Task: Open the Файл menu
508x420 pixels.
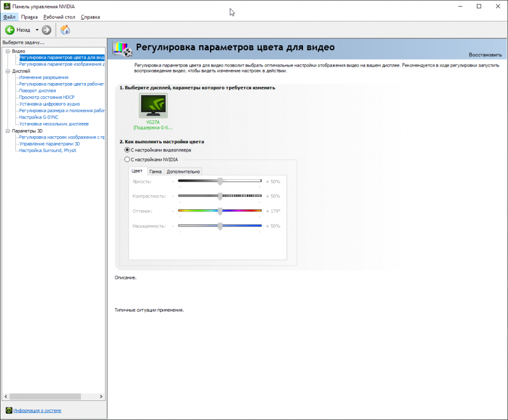Action: 9,17
